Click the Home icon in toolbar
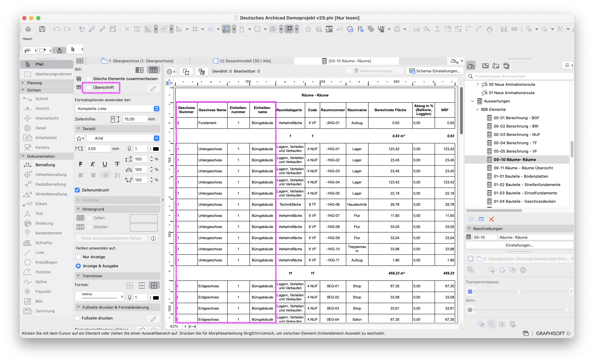Image resolution: width=594 pixels, height=364 pixels. (28, 29)
